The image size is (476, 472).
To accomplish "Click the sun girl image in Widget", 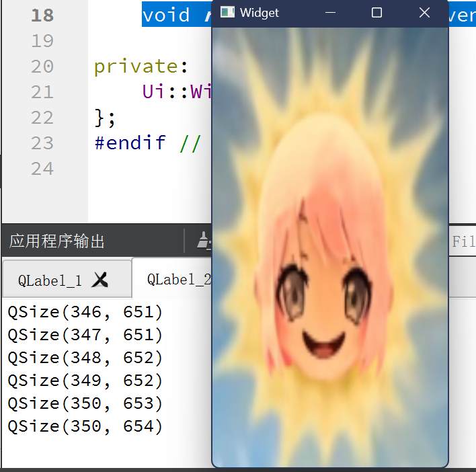I will pos(330,247).
